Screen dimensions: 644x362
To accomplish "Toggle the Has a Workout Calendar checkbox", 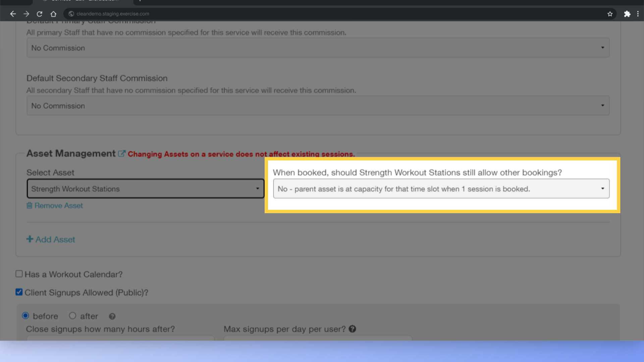I will 18,274.
